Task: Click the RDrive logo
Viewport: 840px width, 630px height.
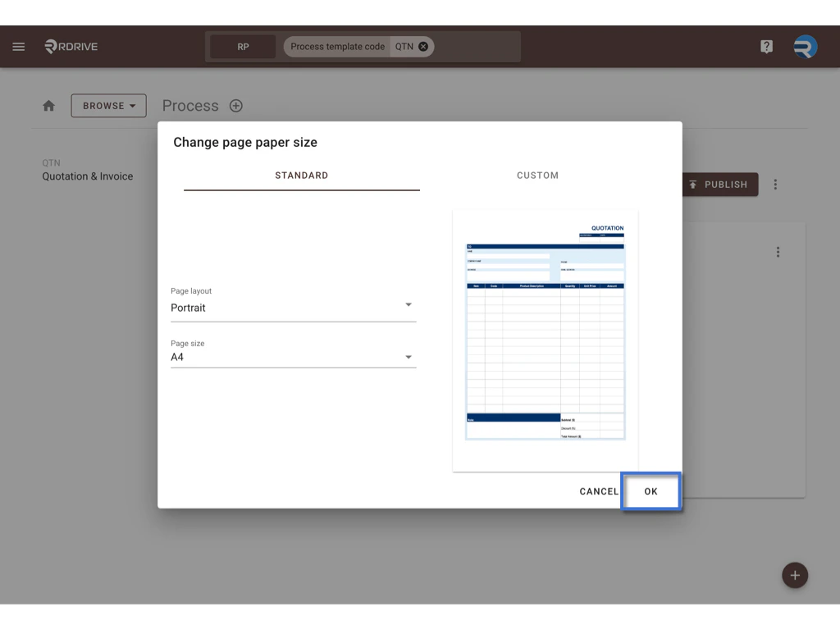Action: click(x=70, y=46)
